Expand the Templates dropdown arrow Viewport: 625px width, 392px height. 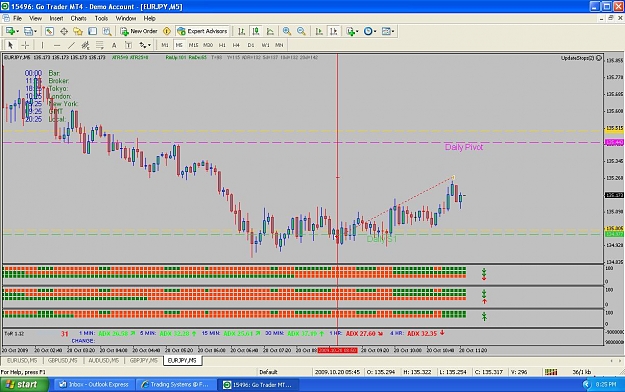[393, 31]
